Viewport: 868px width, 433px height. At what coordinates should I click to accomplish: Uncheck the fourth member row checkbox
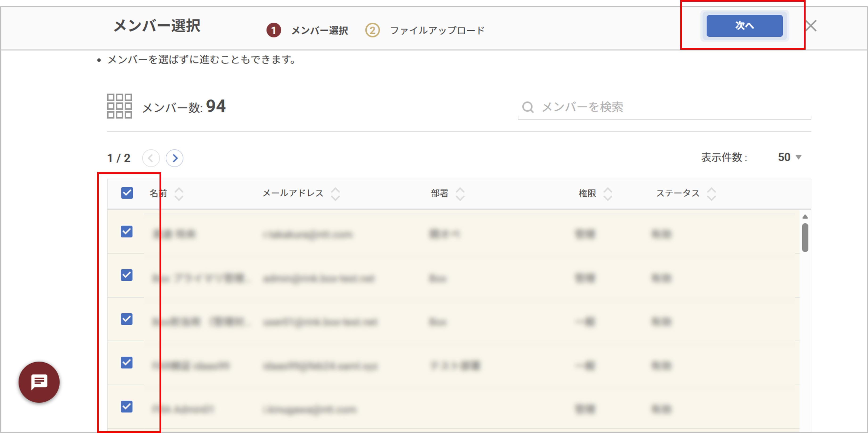point(127,363)
